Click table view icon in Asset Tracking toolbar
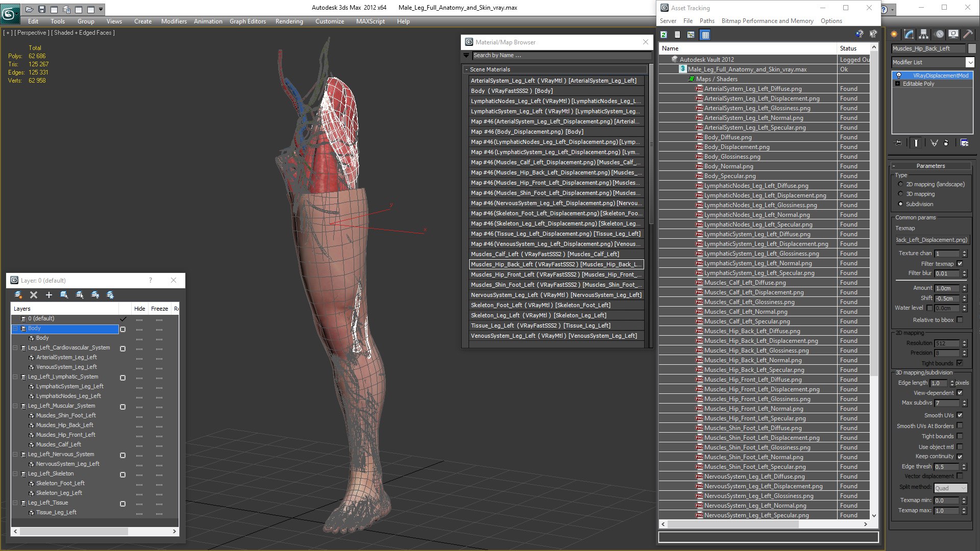Viewport: 980px width, 551px height. pyautogui.click(x=705, y=35)
